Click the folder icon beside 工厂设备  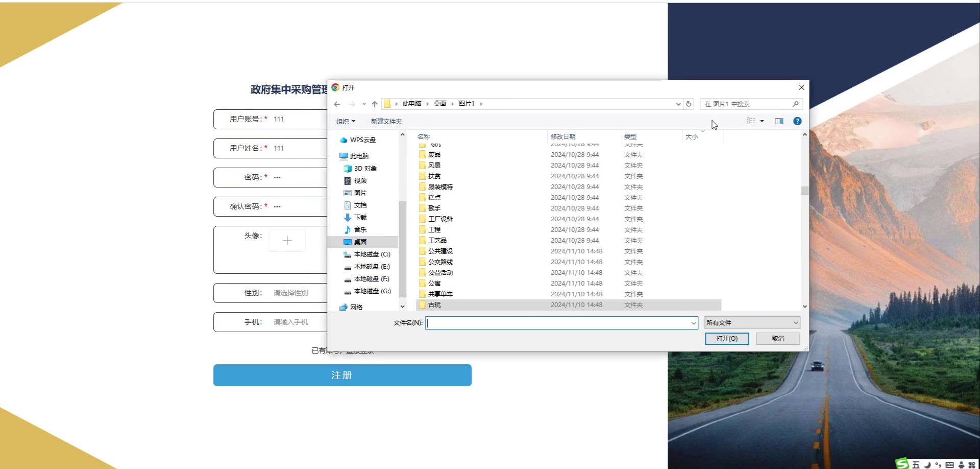(422, 219)
